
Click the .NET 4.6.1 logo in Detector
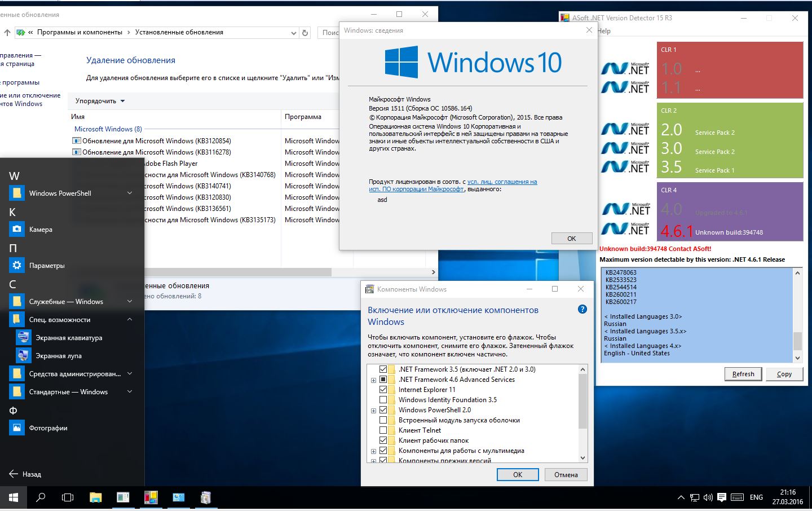click(x=625, y=228)
